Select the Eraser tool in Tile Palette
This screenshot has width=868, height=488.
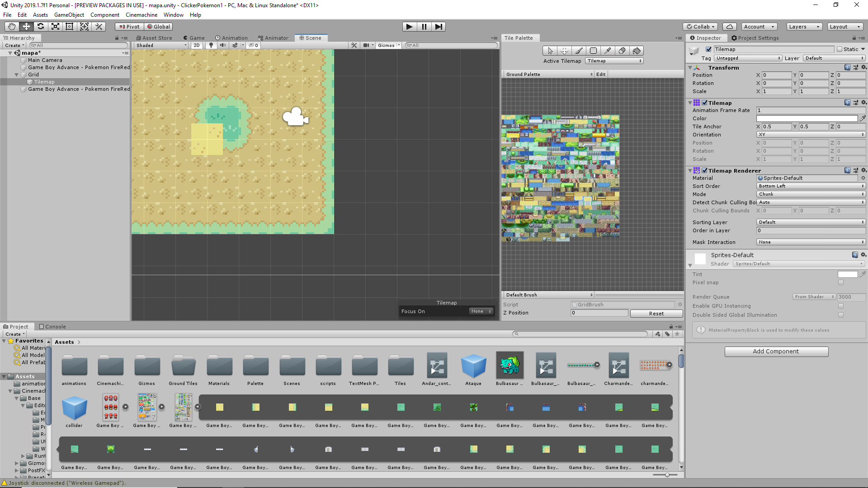622,51
